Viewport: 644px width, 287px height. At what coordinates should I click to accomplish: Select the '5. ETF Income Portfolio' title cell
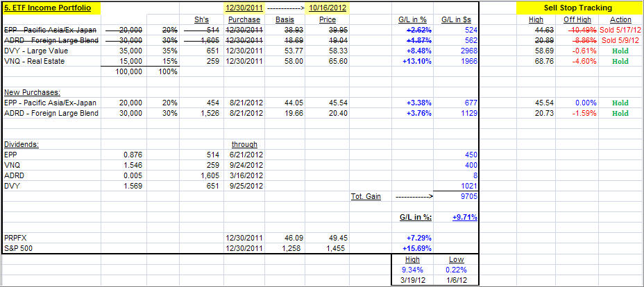point(52,8)
